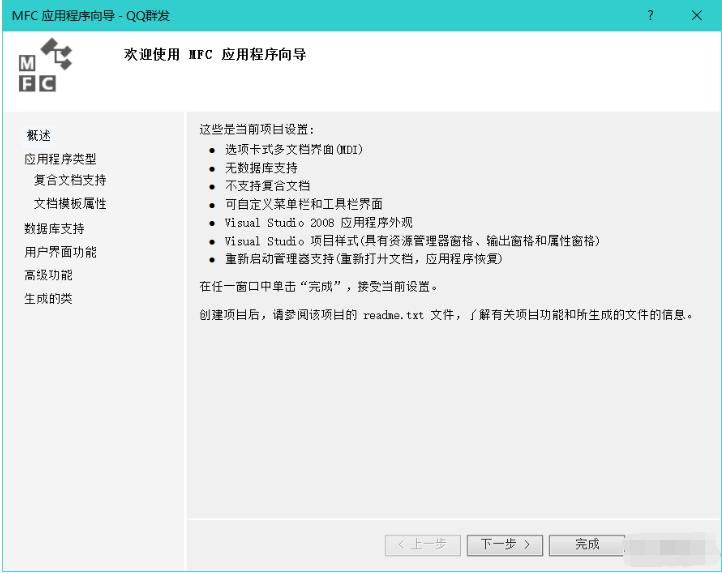Image resolution: width=722 pixels, height=574 pixels.
Task: Click the Visual Studio 项目样式 line
Action: 412,241
